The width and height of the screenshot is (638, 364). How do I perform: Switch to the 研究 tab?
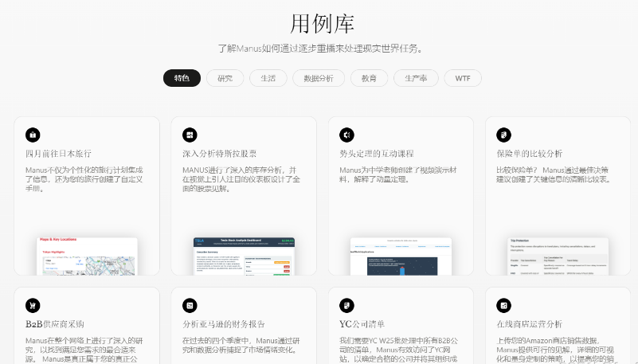(x=225, y=78)
